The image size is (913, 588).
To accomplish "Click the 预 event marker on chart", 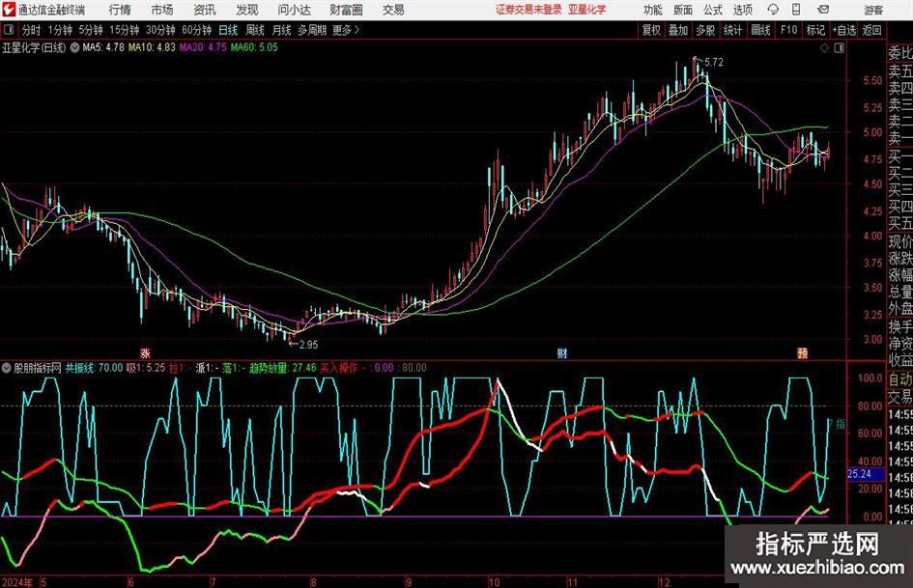I will coord(802,352).
